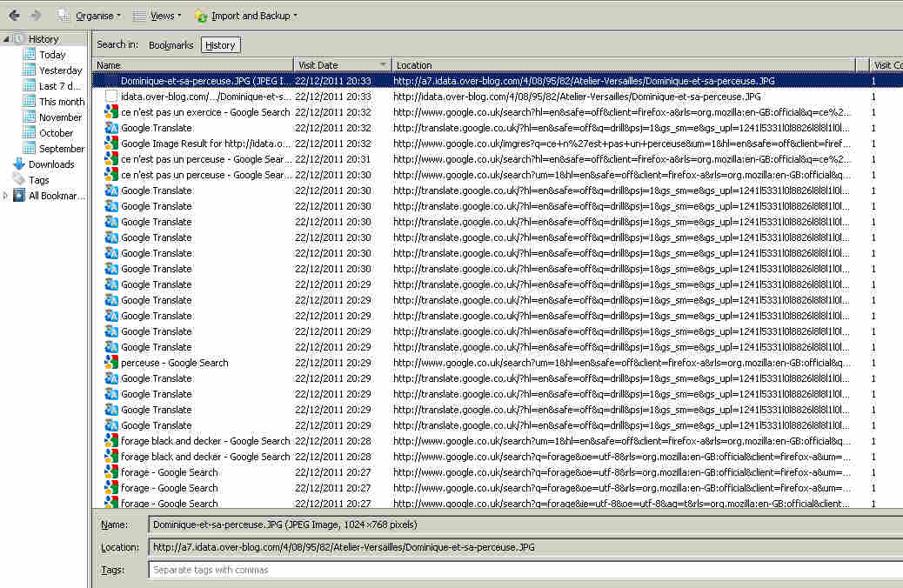The width and height of the screenshot is (903, 588).
Task: Collapse the History tree node
Action: point(6,39)
